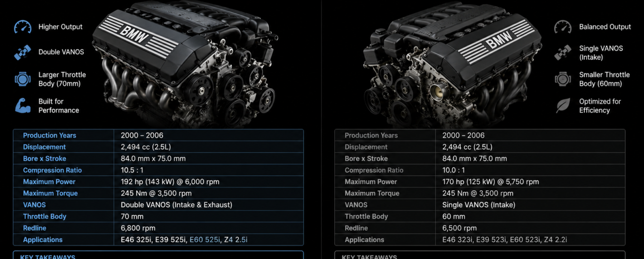Click the gray speedometer icon beside Balanced Output
The height and width of the screenshot is (259, 644).
pos(563,27)
